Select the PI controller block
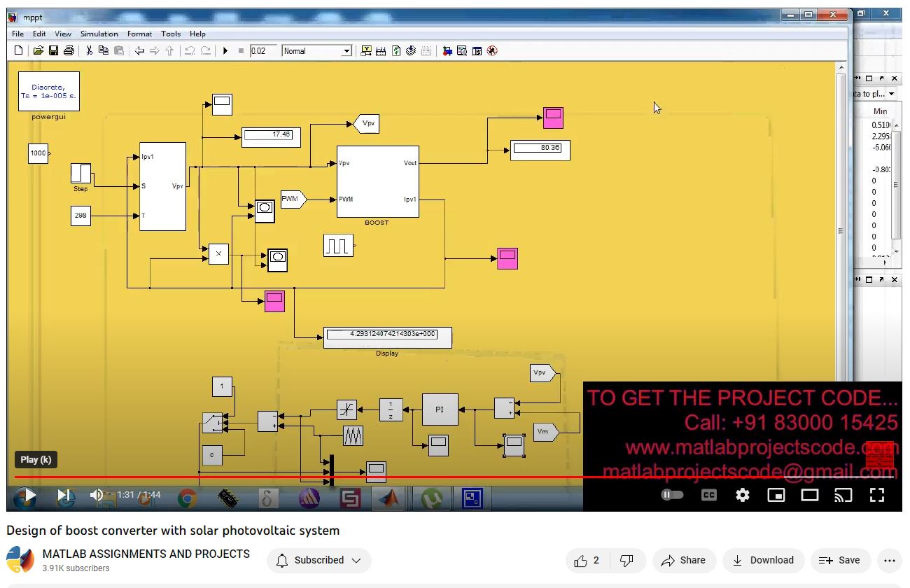The width and height of the screenshot is (910, 588). (x=440, y=409)
